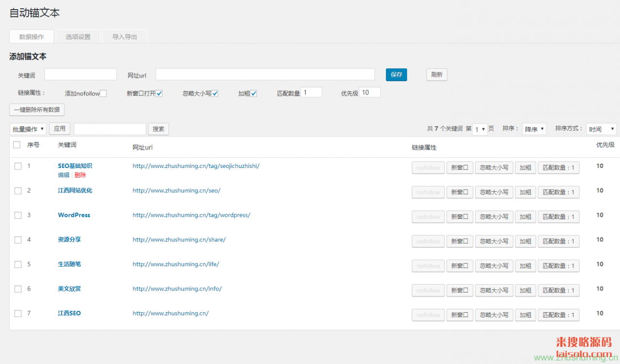Image resolution: width=620 pixels, height=364 pixels.
Task: Open the 排序方式 时间 dropdown
Action: click(601, 129)
